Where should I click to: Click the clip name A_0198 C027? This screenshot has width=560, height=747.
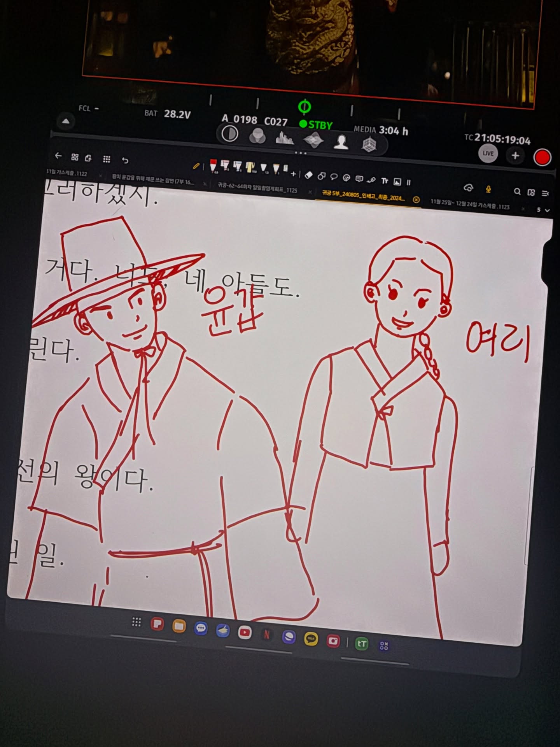(x=255, y=120)
